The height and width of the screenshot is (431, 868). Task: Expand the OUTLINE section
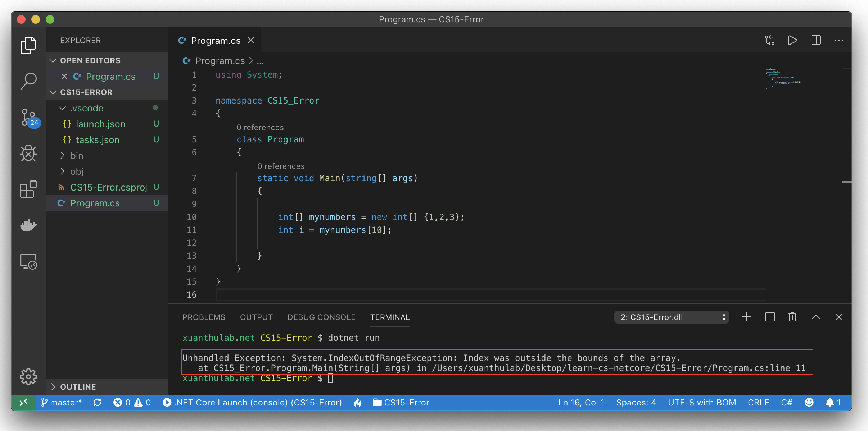pyautogui.click(x=78, y=387)
